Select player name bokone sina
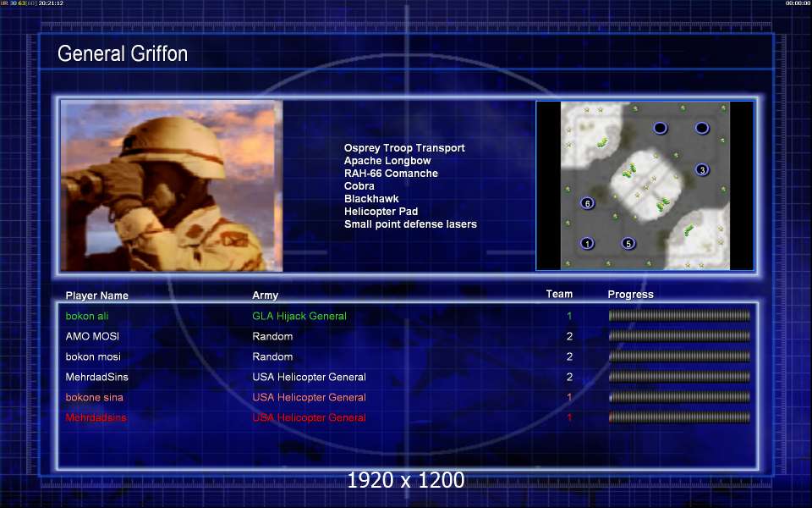 click(94, 398)
